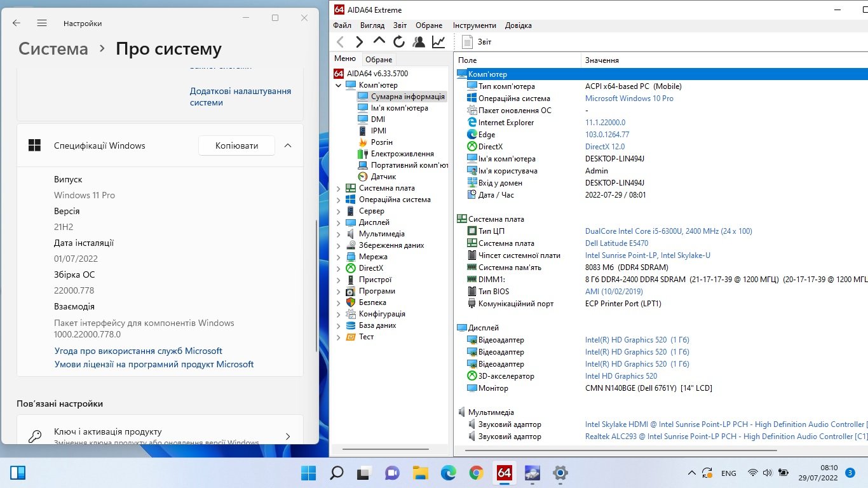Go back using the Settings back arrow
The width and height of the screenshot is (868, 488).
click(x=17, y=23)
